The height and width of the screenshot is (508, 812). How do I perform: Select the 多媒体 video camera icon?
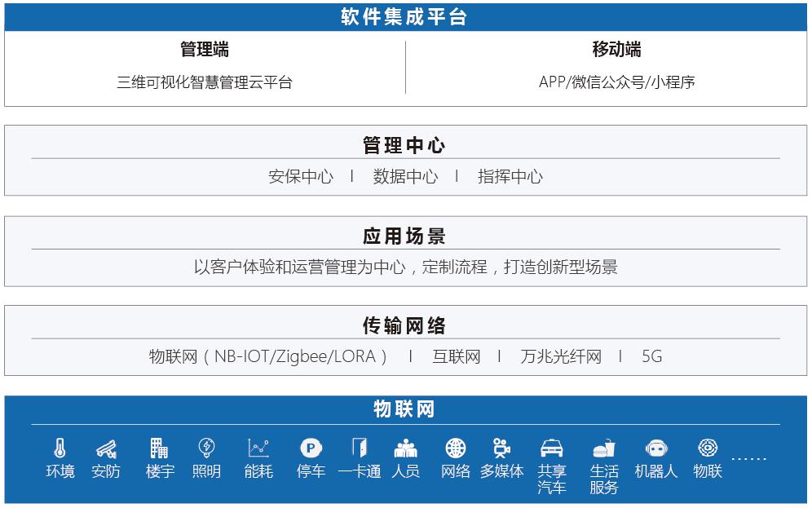pyautogui.click(x=501, y=448)
